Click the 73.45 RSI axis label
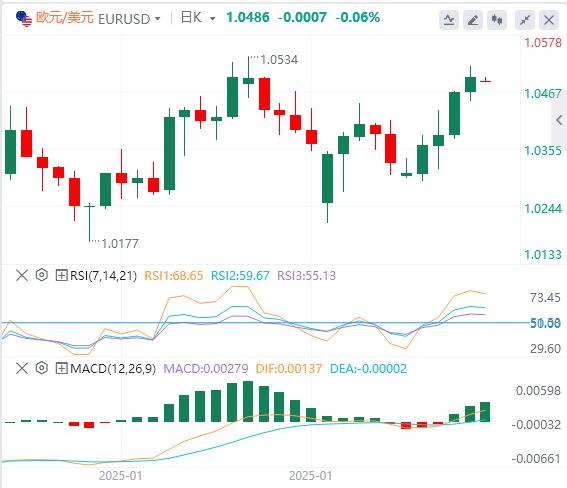 [x=545, y=297]
